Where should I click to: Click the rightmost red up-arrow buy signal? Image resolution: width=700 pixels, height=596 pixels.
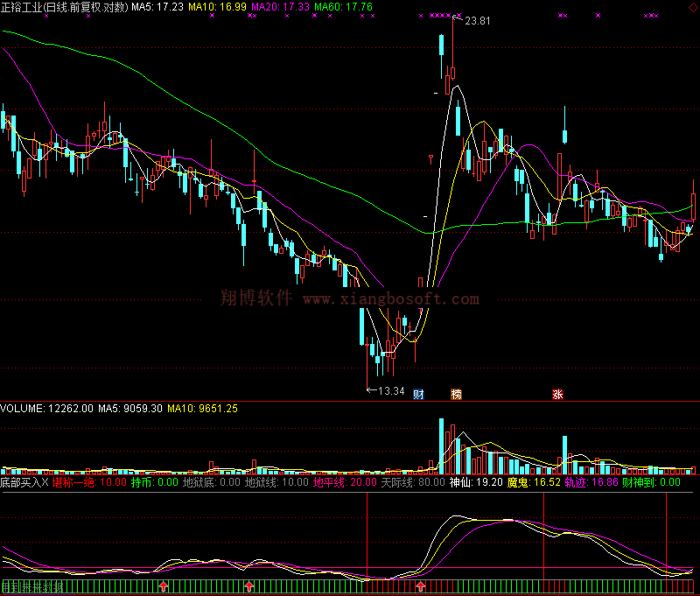(421, 586)
